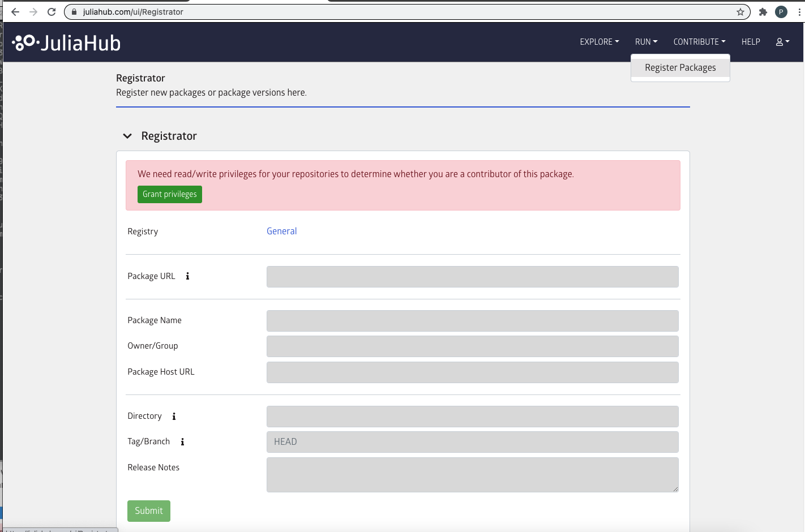Open the Chrome profile avatar P

coord(781,12)
